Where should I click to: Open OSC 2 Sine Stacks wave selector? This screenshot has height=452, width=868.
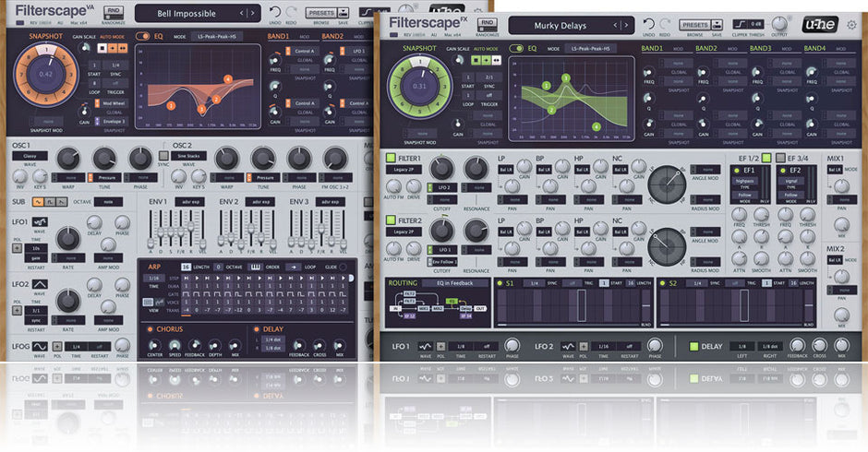tap(188, 156)
